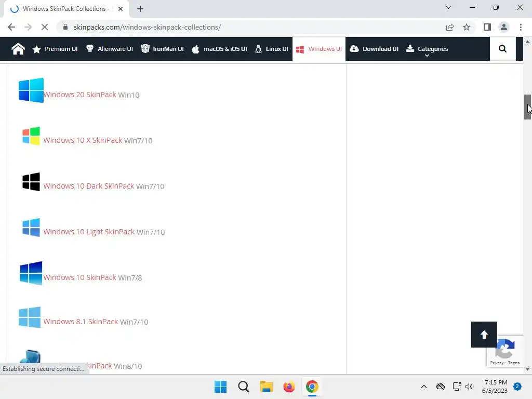Viewport: 532px width, 399px height.
Task: Open the Chrome profile avatar
Action: tap(504, 27)
